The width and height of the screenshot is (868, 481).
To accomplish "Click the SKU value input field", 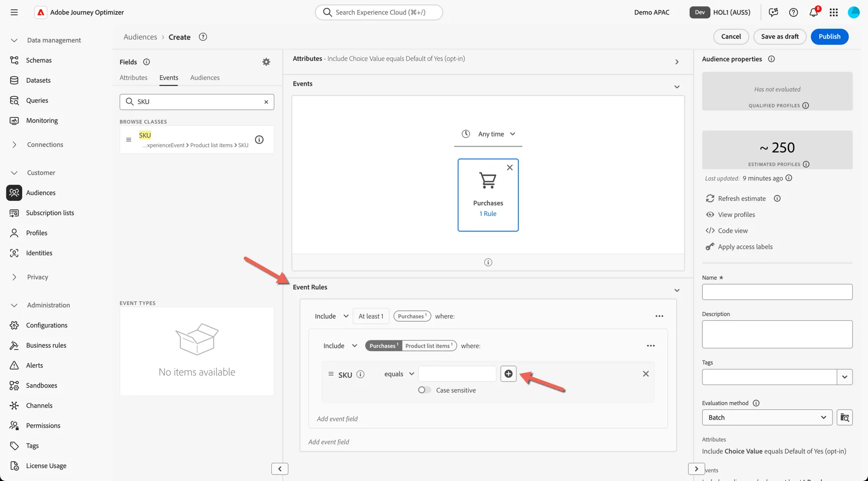I will click(457, 374).
